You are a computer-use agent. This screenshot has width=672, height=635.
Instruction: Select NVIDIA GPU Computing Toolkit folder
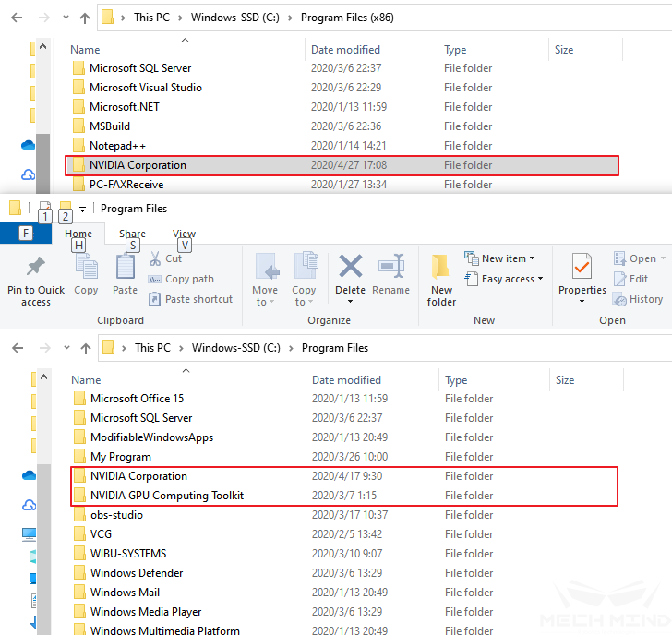pyautogui.click(x=342, y=496)
